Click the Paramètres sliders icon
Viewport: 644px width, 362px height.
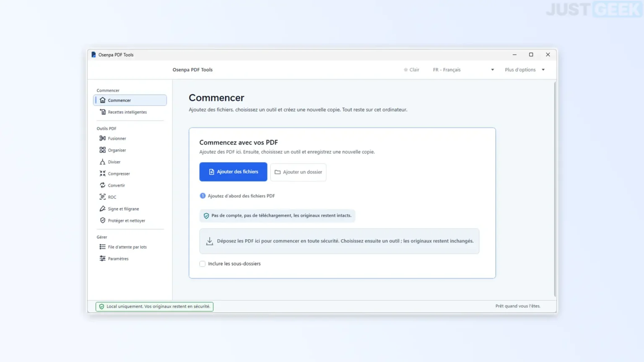[x=103, y=259]
